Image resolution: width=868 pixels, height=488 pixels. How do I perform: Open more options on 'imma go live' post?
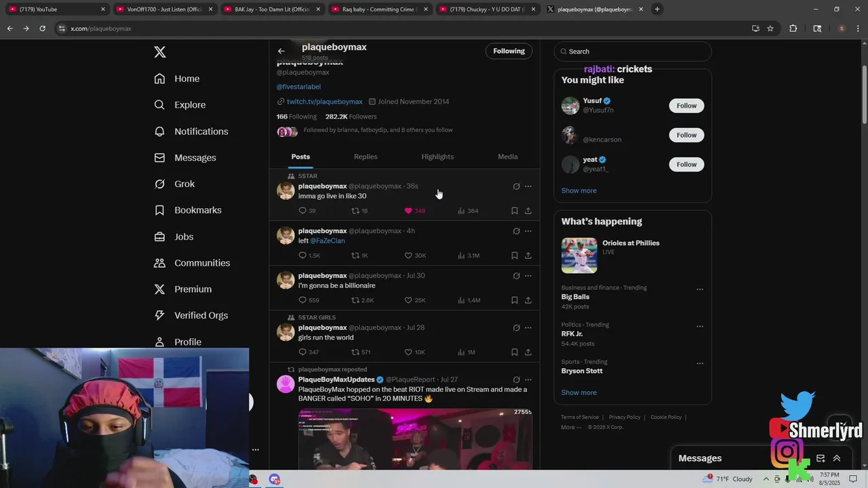click(x=528, y=186)
